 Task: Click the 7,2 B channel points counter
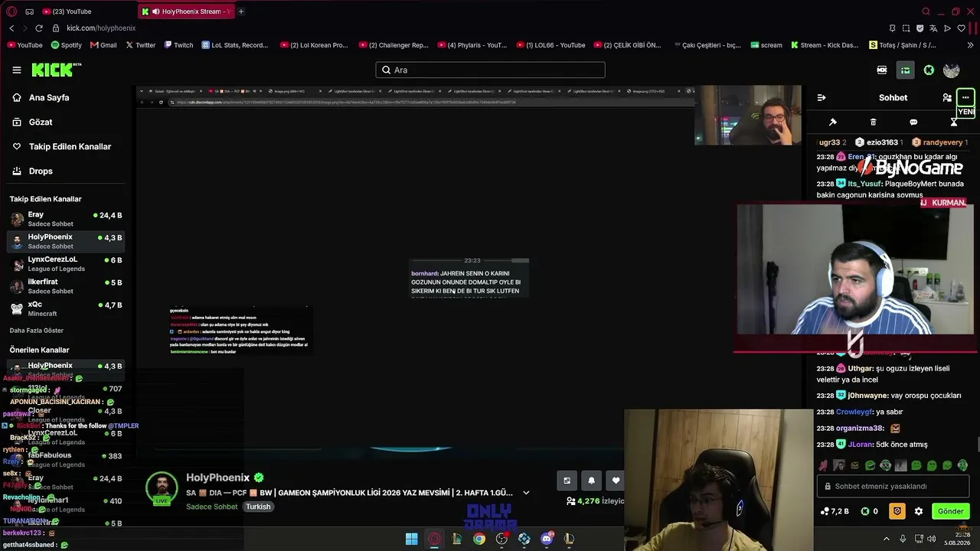(835, 511)
